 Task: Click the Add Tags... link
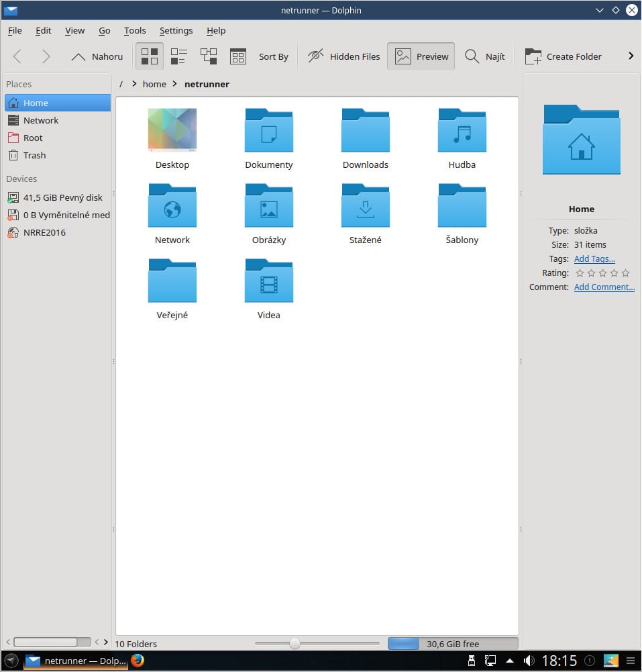coord(594,259)
